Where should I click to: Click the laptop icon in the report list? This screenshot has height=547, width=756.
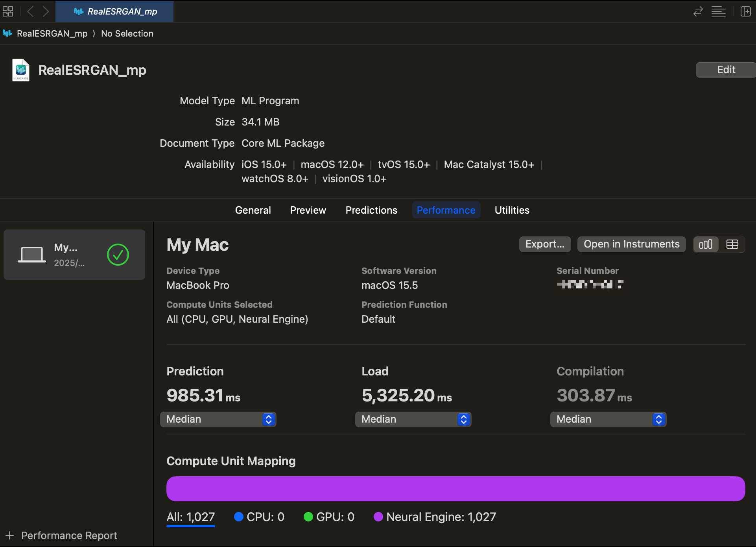tap(31, 255)
